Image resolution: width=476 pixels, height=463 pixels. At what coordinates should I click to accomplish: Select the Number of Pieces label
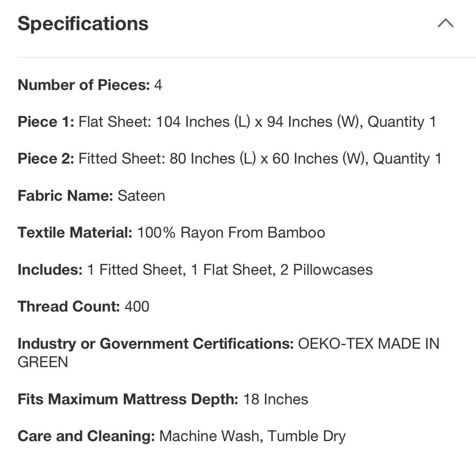pos(84,85)
